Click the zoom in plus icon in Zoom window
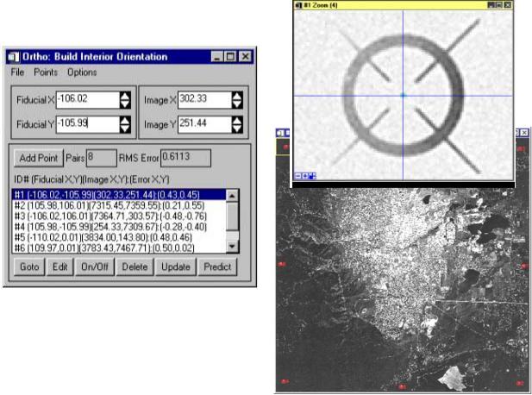The height and width of the screenshot is (395, 532). (x=305, y=176)
